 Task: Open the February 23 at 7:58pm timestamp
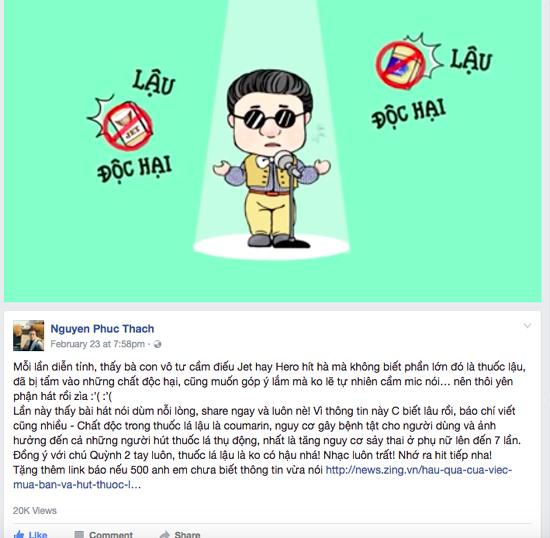98,344
